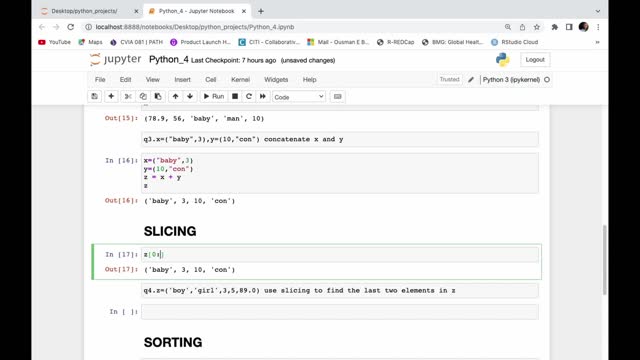Bookmark this page with star icon
Viewport: 640px width, 360px height.
click(x=537, y=27)
